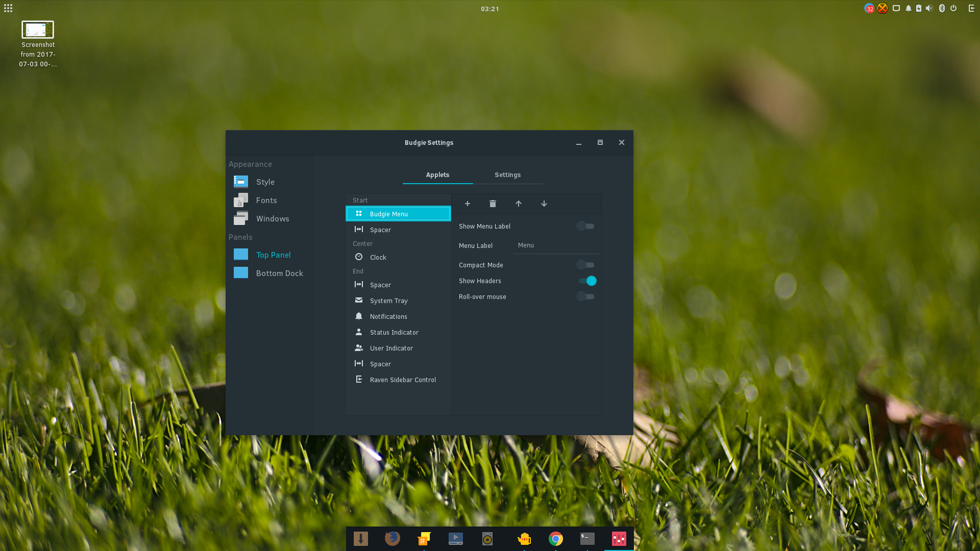The height and width of the screenshot is (551, 980).
Task: Open the desktop Screenshot file thumbnail
Action: point(38,30)
